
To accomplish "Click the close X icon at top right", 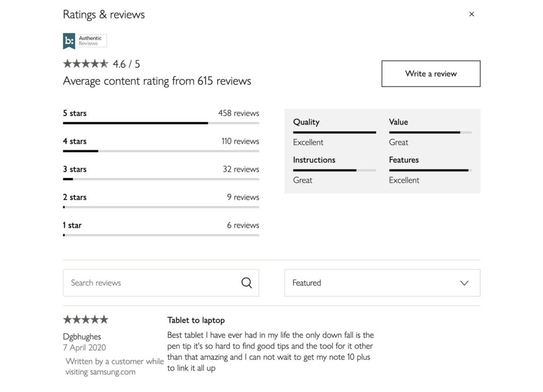I will click(x=471, y=14).
